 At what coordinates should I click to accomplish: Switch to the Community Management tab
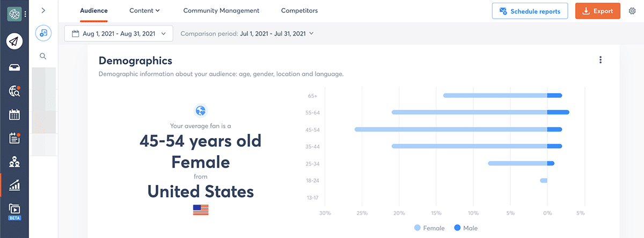click(x=221, y=11)
